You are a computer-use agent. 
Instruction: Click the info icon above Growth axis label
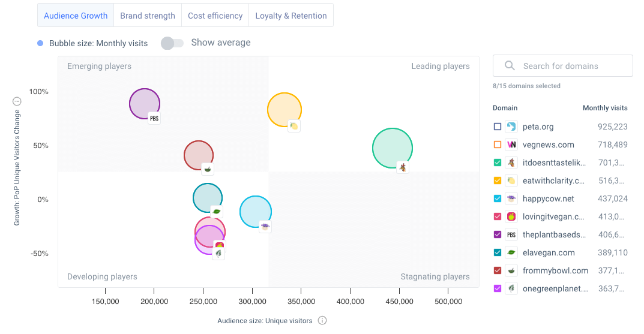(17, 101)
